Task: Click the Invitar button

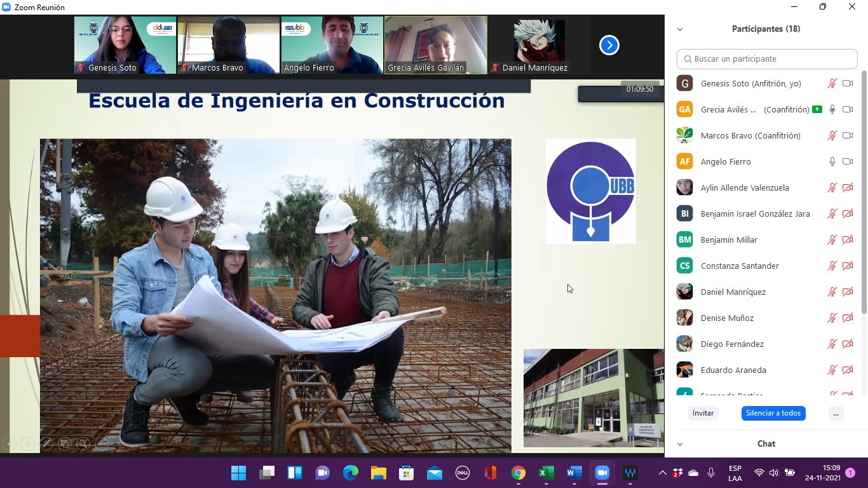Action: pos(703,414)
